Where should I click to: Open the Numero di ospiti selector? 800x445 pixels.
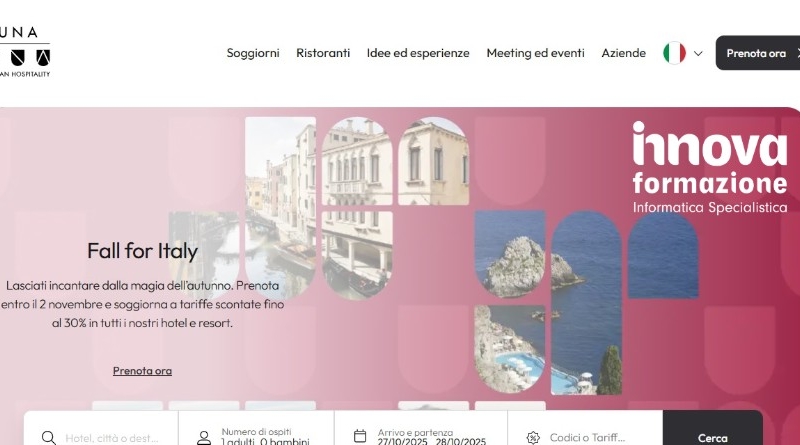coord(256,429)
